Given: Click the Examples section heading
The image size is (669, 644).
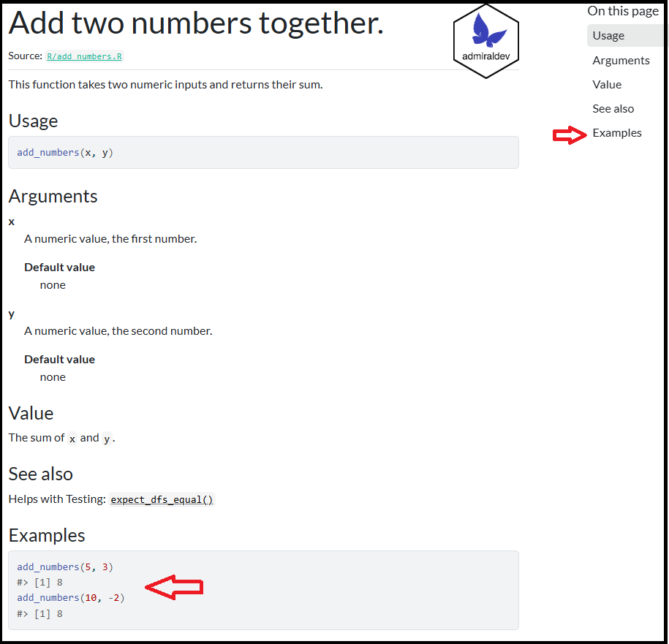Looking at the screenshot, I should pos(47,535).
